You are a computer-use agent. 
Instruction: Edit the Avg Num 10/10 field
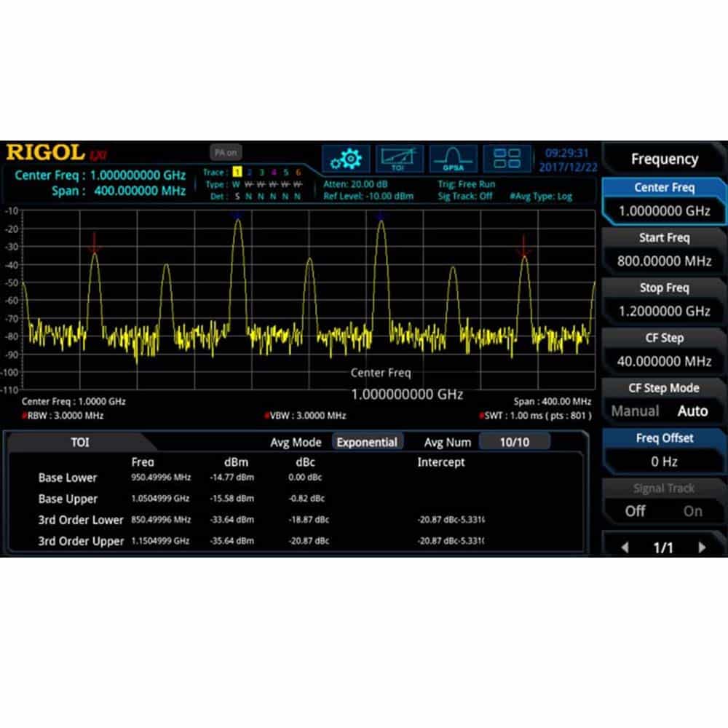(x=515, y=442)
